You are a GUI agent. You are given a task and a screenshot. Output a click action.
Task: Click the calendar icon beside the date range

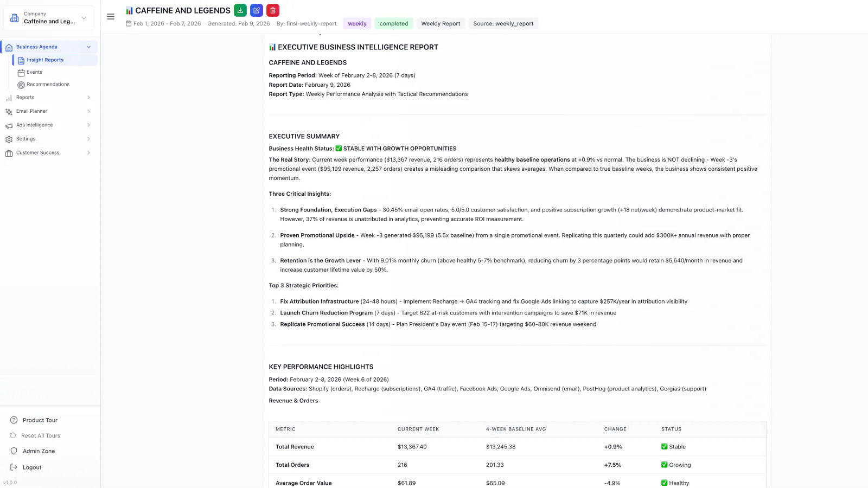click(x=129, y=23)
